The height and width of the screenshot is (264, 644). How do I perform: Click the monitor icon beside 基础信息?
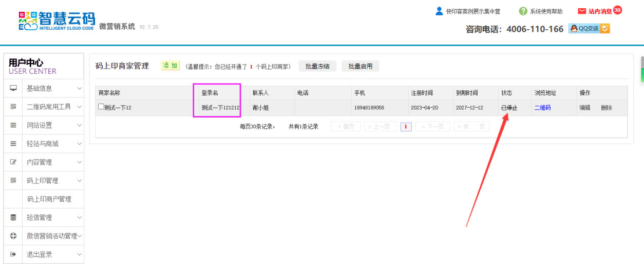(13, 88)
